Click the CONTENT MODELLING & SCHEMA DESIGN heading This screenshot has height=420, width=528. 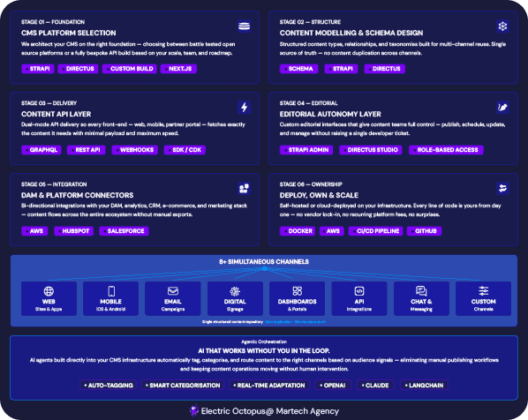(x=351, y=33)
